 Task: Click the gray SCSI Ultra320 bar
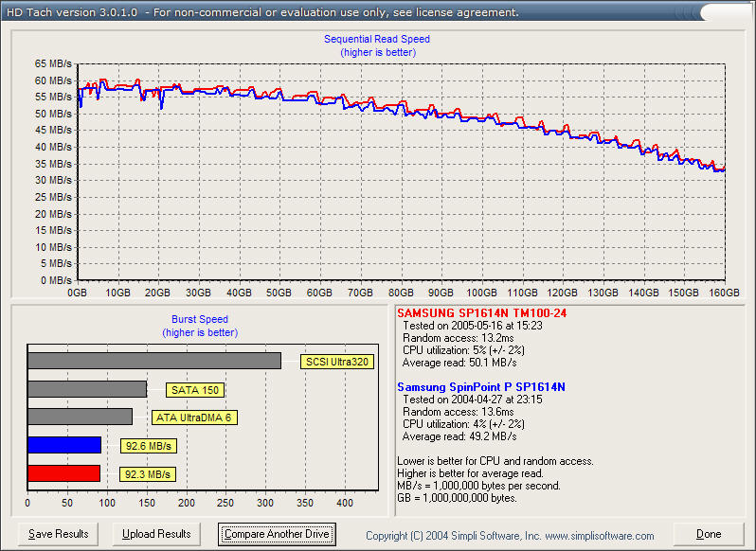(154, 361)
